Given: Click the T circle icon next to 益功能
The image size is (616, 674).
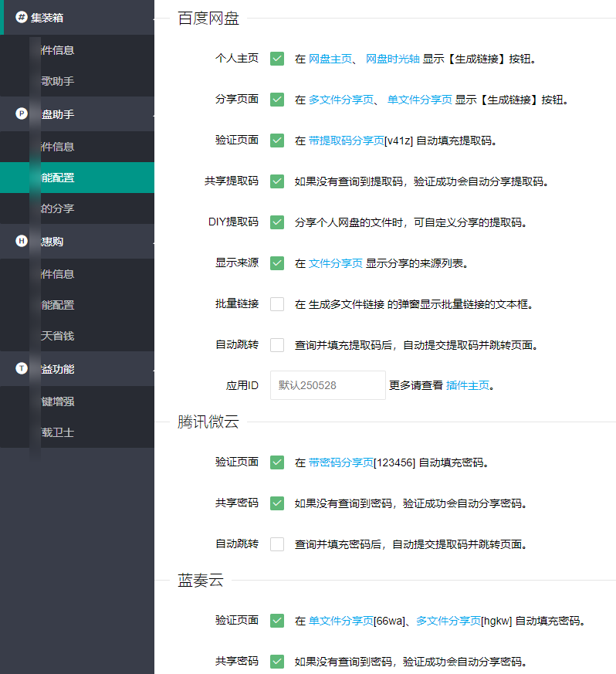Looking at the screenshot, I should click(x=22, y=368).
